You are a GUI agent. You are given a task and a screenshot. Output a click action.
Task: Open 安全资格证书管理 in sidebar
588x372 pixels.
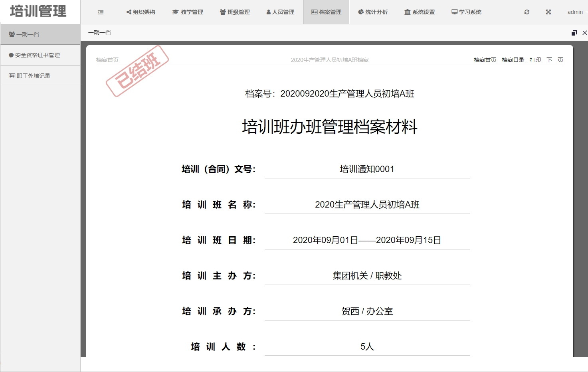point(37,55)
